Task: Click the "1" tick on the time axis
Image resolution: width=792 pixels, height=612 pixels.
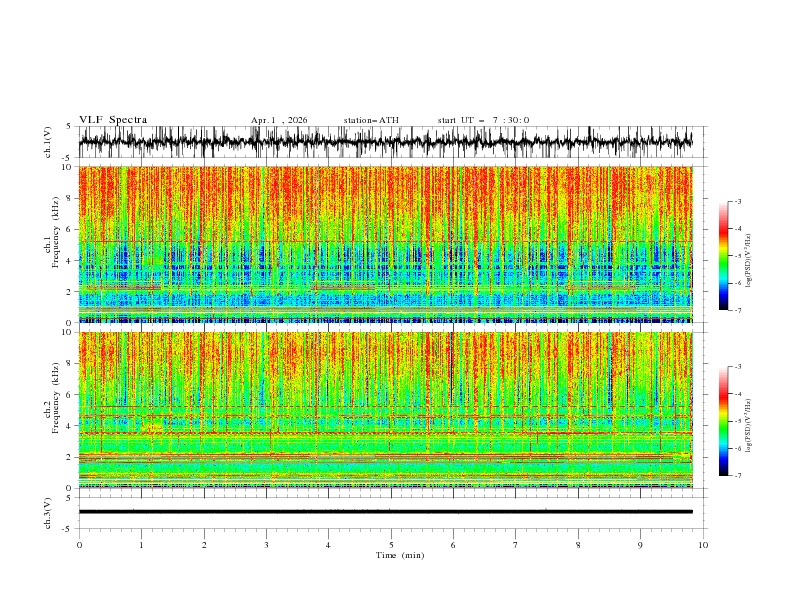Action: (141, 545)
